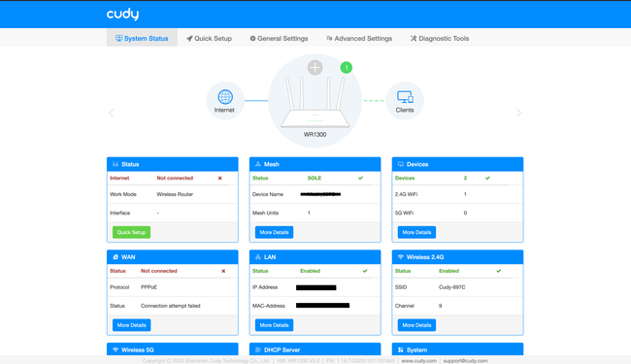Open Diagnostic Tools tab
The image size is (631, 364).
point(440,38)
